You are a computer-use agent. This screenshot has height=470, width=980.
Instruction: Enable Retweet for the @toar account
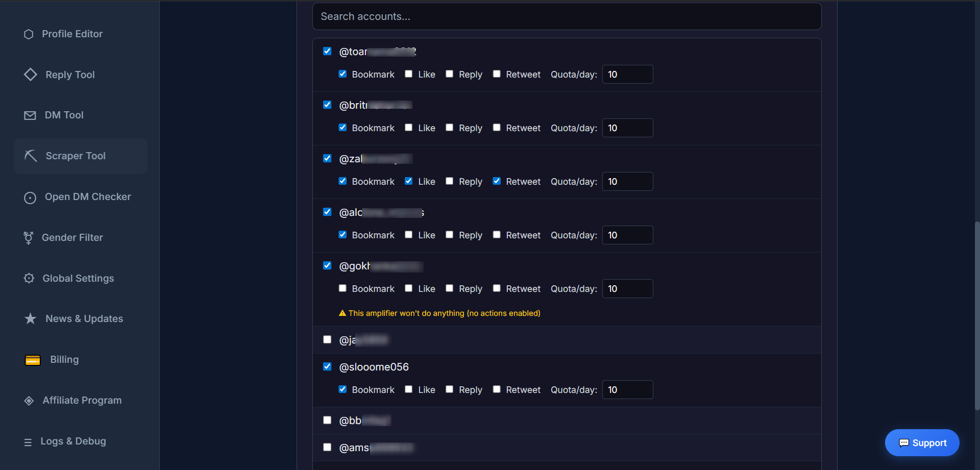[x=497, y=74]
